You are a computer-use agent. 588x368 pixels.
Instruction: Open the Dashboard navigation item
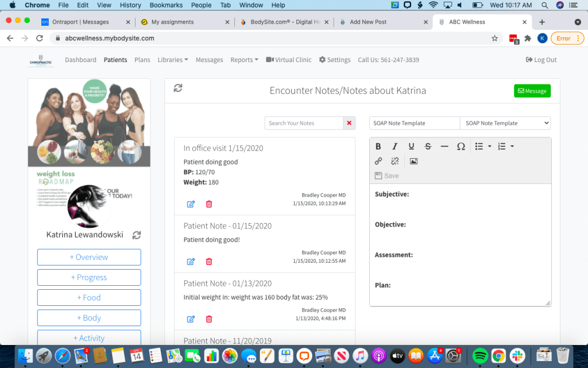click(80, 60)
